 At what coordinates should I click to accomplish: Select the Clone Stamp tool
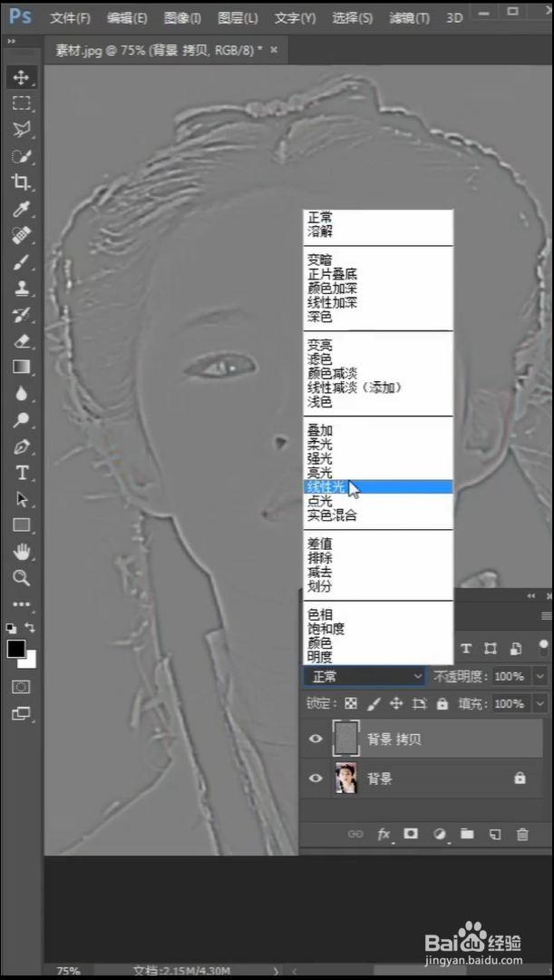click(21, 289)
